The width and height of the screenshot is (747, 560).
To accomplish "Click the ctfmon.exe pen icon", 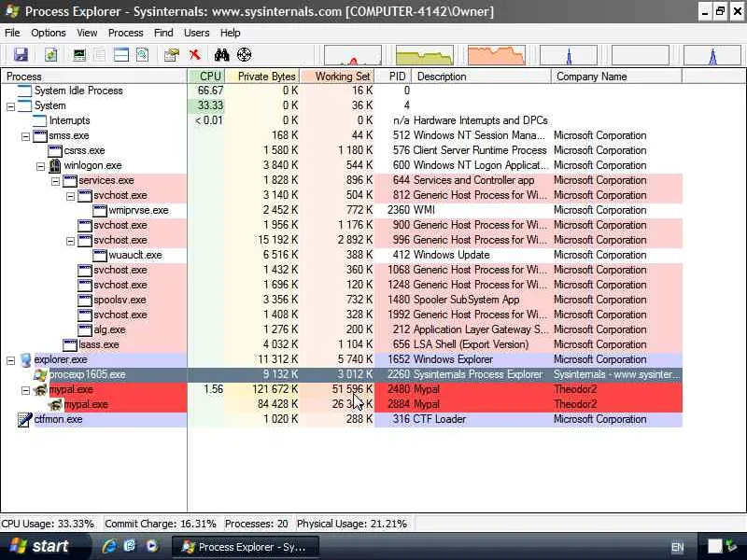I will point(25,419).
